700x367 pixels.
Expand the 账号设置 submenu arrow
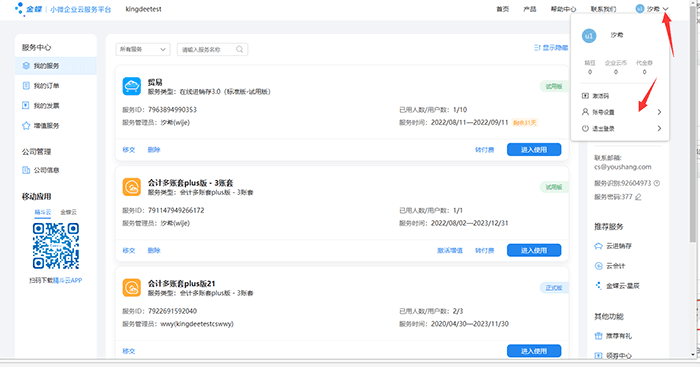coord(659,112)
